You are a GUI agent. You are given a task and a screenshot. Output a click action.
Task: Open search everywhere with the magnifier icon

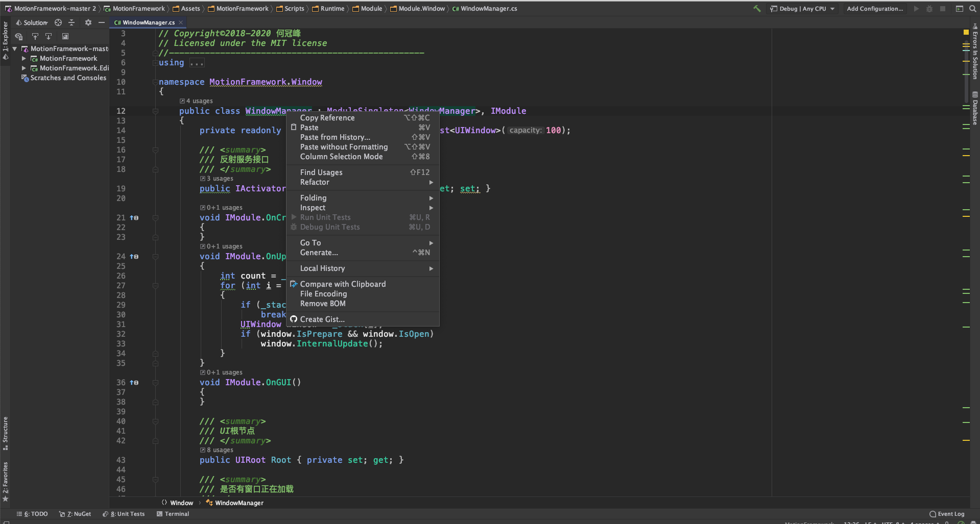(x=972, y=9)
